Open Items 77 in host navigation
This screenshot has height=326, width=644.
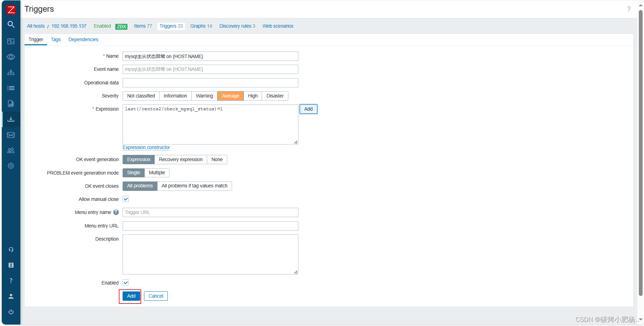click(143, 26)
